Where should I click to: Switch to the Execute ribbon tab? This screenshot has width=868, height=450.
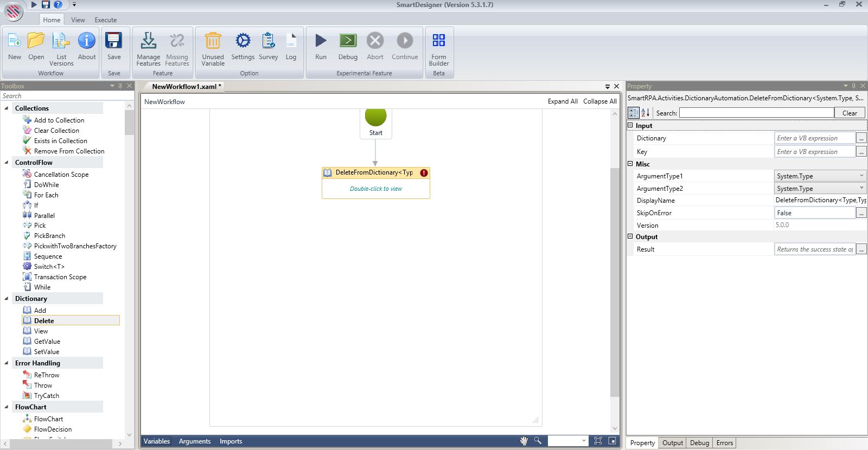tap(105, 20)
